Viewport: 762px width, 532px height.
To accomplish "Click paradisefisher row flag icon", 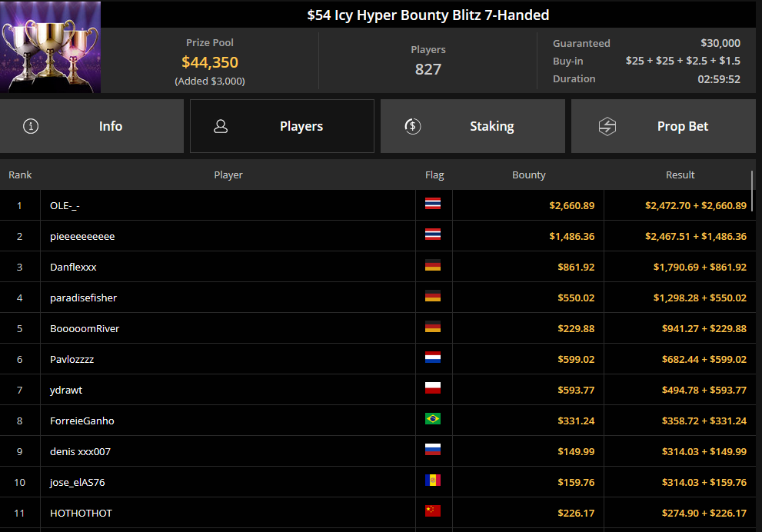I will (x=432, y=296).
